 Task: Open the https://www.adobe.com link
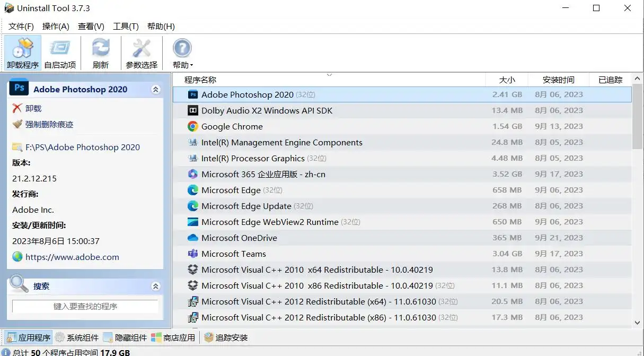(72, 257)
